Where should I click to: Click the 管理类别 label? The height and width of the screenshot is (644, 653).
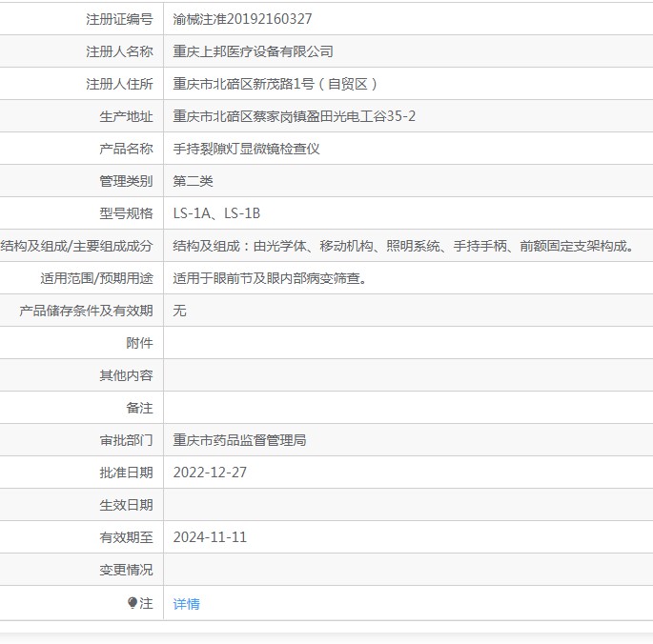coord(126,182)
